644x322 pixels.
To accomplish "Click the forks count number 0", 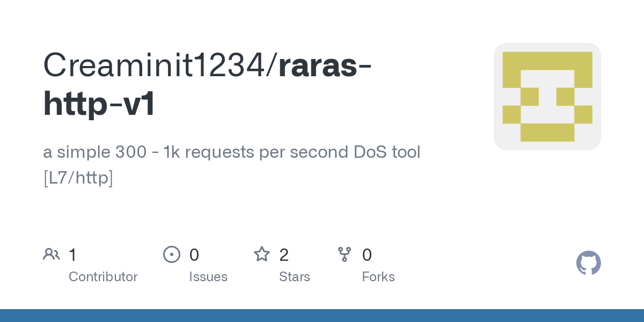I will coord(367,255).
